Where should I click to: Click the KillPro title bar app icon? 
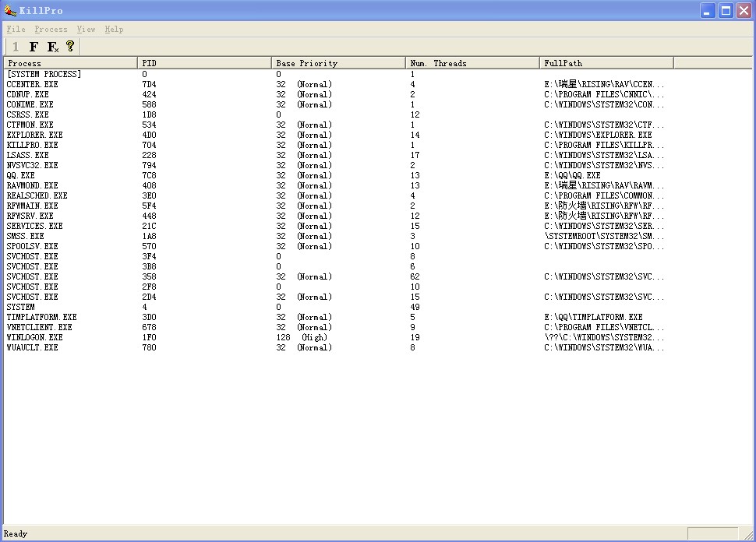point(9,10)
